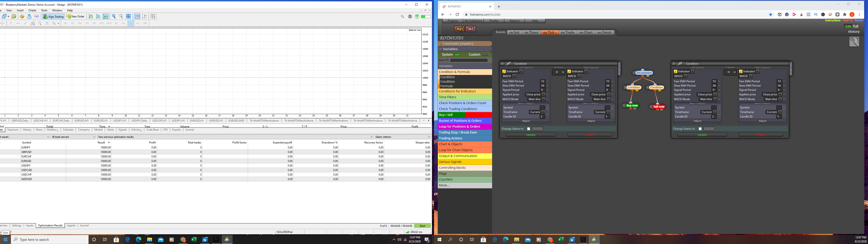The width and height of the screenshot is (868, 244).
Task: Click Update in the left Condition panel
Action: tap(531, 135)
